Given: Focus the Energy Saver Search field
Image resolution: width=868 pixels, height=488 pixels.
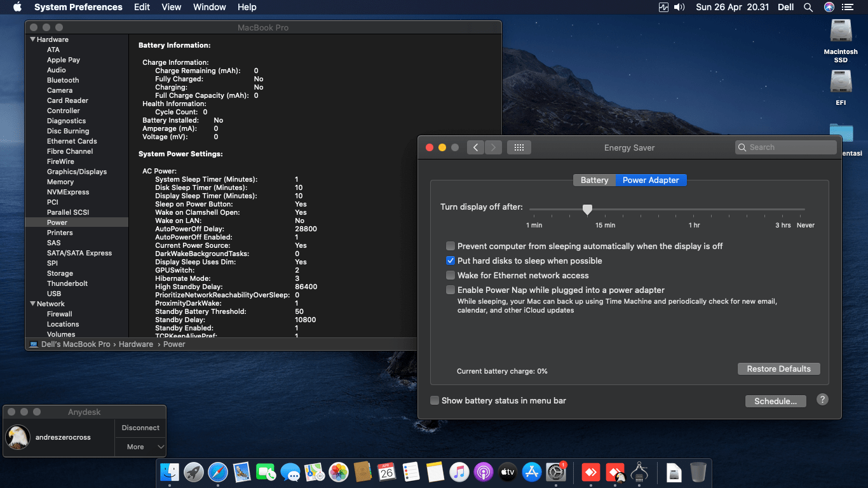Looking at the screenshot, I should pos(785,147).
